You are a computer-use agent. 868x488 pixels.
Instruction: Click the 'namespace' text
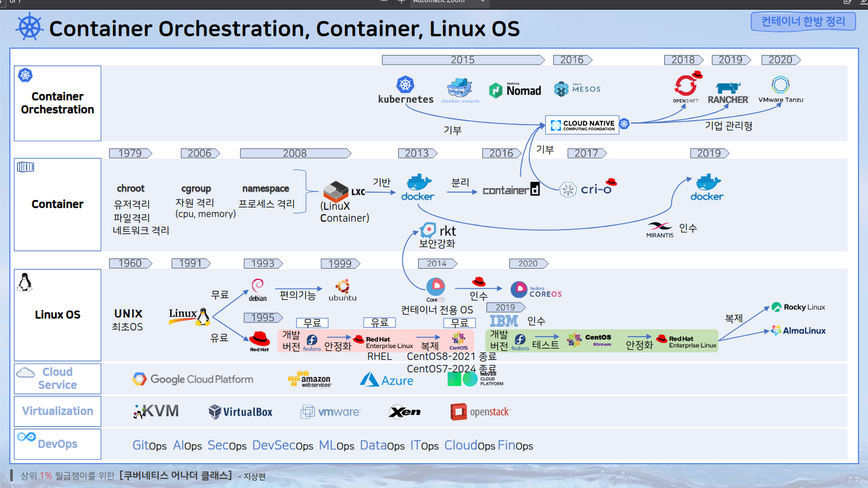266,188
